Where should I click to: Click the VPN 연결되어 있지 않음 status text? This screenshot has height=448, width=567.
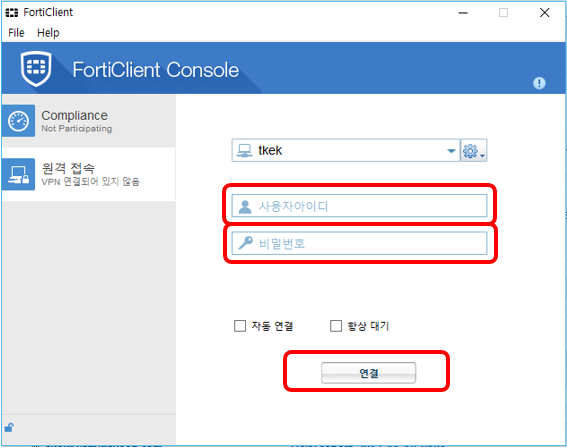(x=90, y=181)
